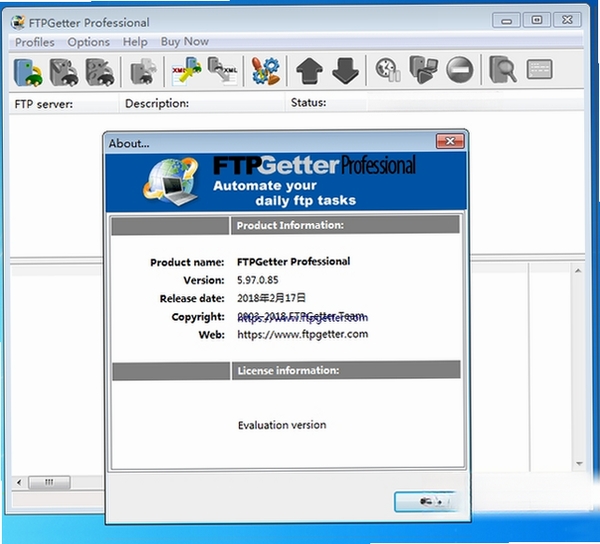Click the log pane scroll down arrow
This screenshot has height=544, width=600.
coord(579,464)
